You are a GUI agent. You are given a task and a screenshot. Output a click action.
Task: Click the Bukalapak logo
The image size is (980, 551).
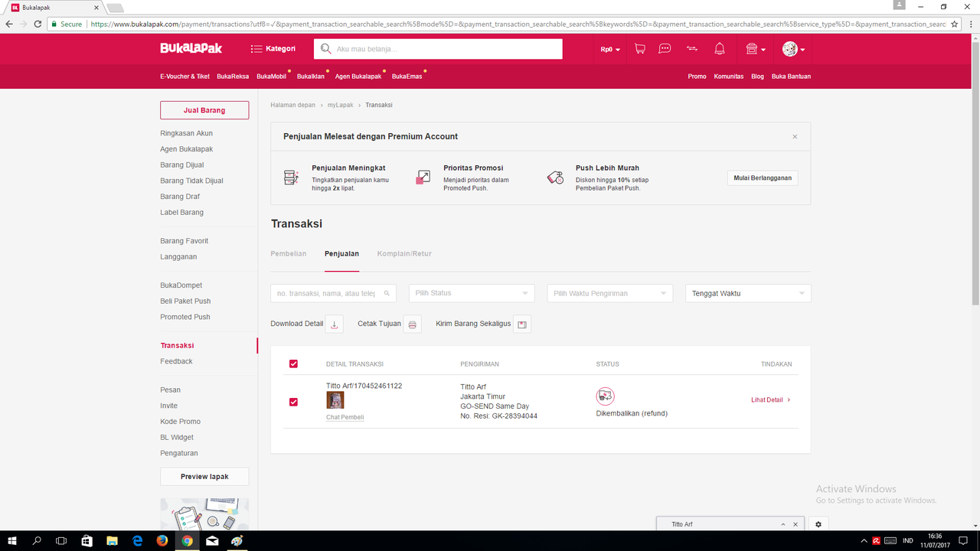tap(191, 48)
